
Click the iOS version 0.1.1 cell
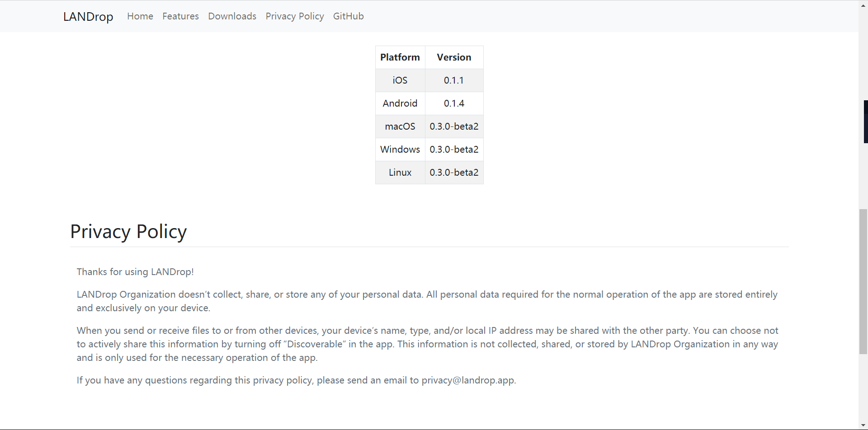pos(454,80)
